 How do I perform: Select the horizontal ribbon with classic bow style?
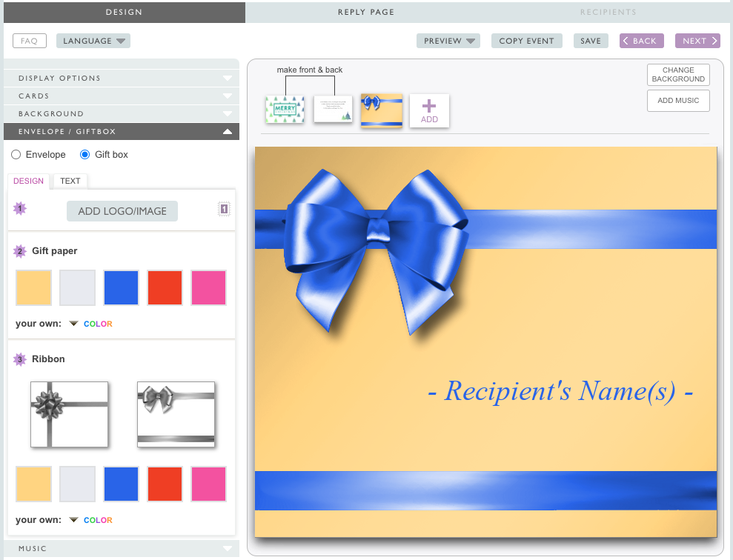coord(176,414)
